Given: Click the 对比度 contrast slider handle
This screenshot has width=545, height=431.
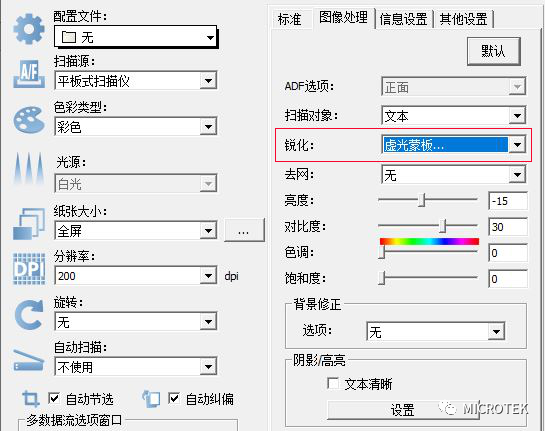Looking at the screenshot, I should pyautogui.click(x=442, y=226).
